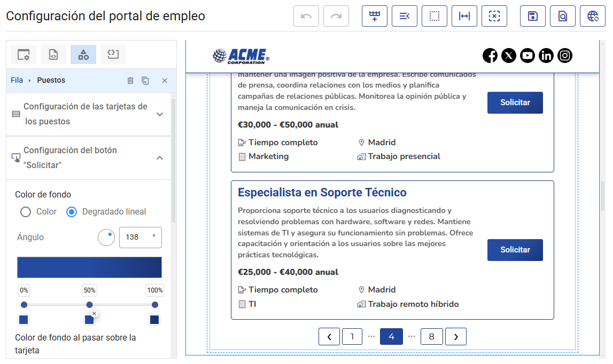Delete Puestos element with trash icon
This screenshot has width=613, height=364.
click(130, 81)
